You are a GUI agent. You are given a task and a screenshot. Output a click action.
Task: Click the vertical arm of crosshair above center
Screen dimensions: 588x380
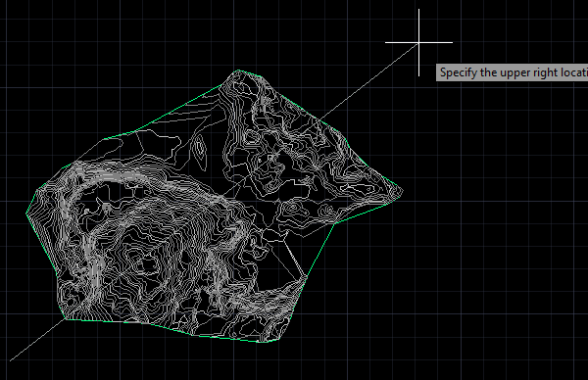pyautogui.click(x=418, y=24)
